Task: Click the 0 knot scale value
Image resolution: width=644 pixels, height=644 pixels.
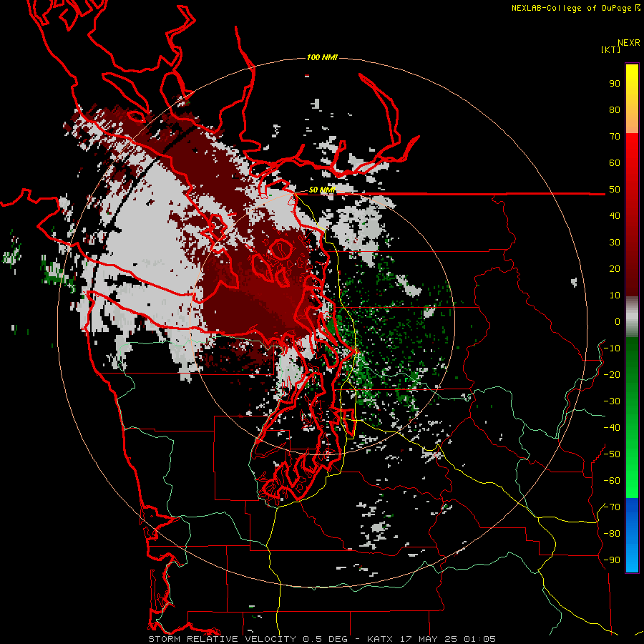Action: pos(618,322)
